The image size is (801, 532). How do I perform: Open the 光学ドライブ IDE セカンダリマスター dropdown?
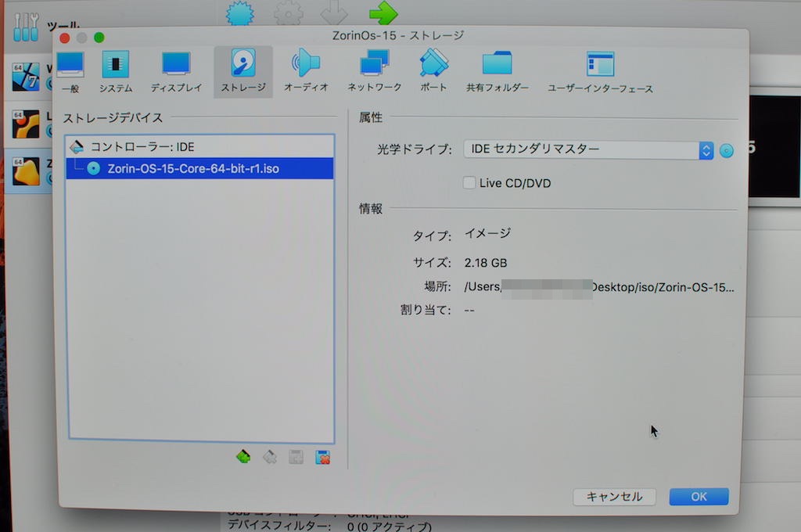coord(588,149)
